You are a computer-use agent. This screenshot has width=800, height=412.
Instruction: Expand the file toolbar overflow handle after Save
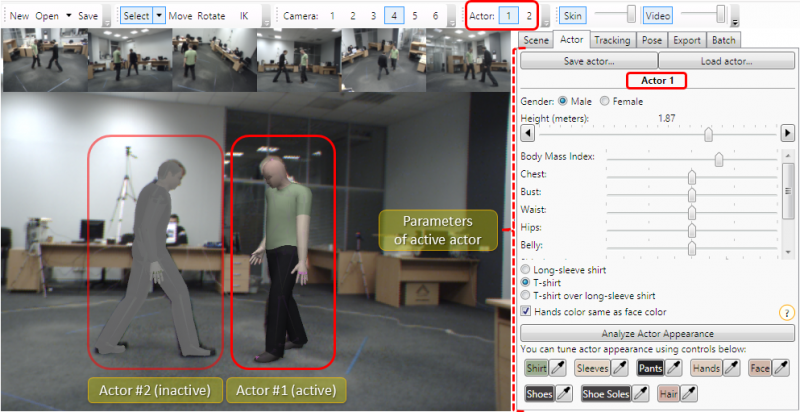(x=107, y=15)
